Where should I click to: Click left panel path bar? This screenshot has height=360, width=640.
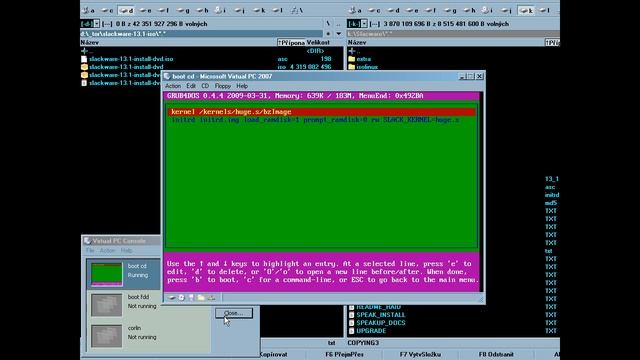click(x=202, y=33)
